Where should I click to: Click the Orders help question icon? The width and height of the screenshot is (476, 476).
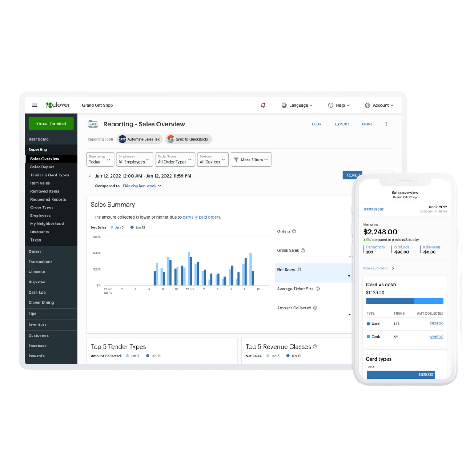point(294,231)
